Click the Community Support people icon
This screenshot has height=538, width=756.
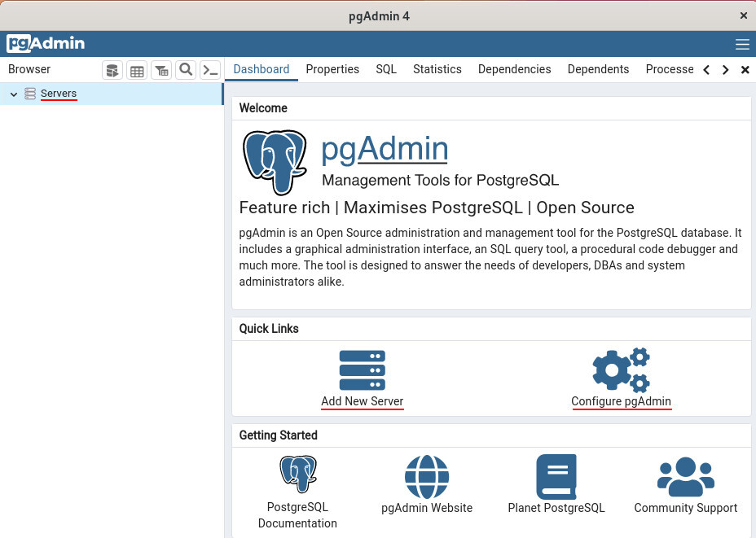(686, 476)
